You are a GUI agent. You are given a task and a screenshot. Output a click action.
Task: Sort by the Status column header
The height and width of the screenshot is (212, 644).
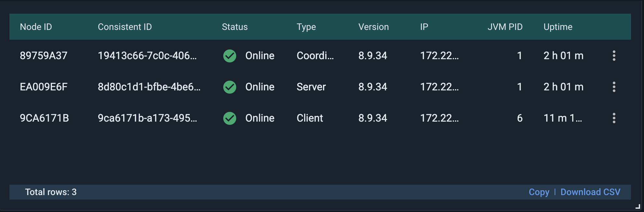[235, 27]
